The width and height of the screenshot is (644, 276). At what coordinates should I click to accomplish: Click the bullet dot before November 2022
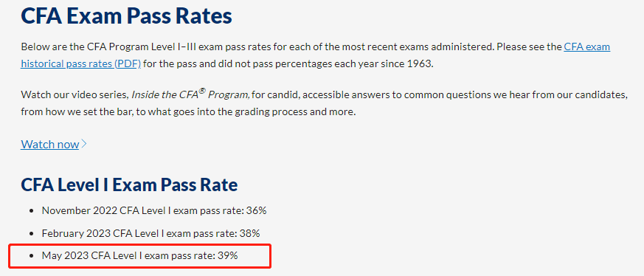32,211
